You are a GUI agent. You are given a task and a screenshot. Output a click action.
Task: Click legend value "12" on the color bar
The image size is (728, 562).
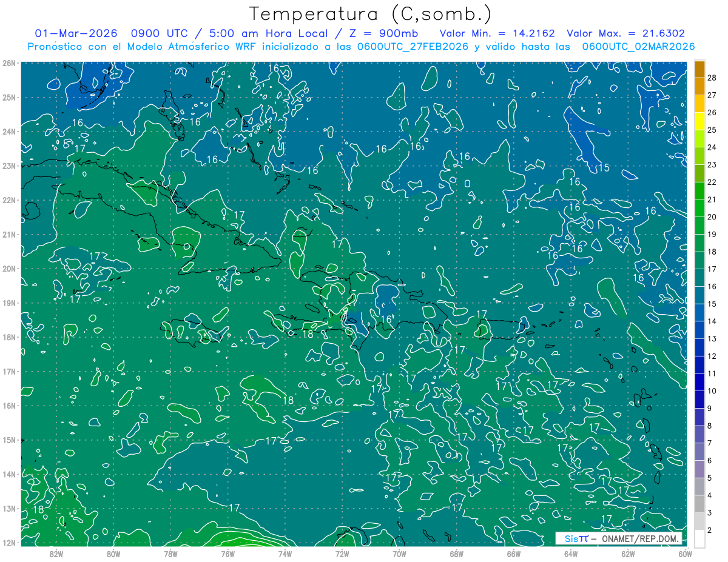[712, 356]
